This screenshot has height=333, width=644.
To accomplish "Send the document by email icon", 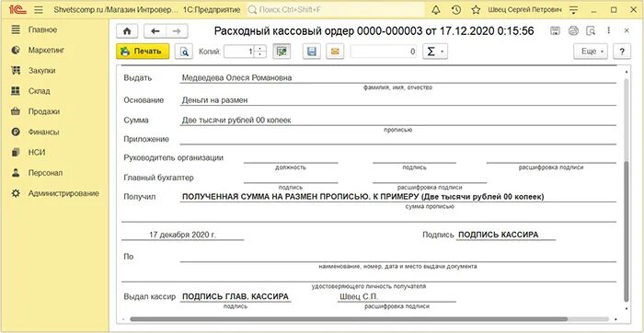I will point(335,52).
